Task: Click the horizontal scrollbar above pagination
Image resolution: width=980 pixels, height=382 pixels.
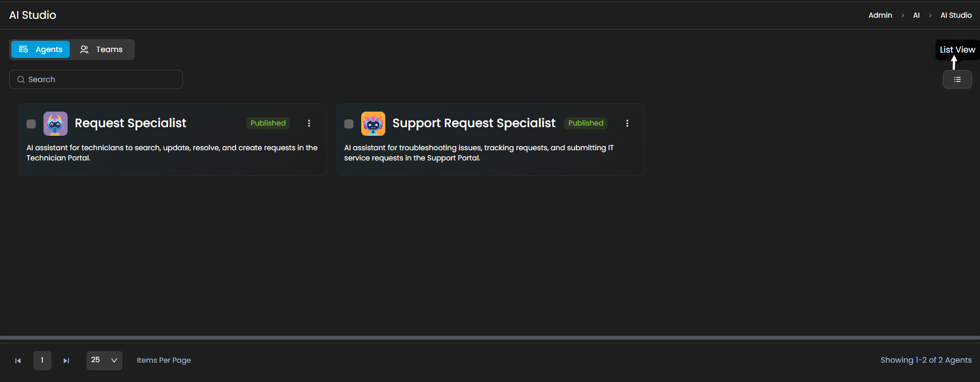Action: pyautogui.click(x=489, y=338)
